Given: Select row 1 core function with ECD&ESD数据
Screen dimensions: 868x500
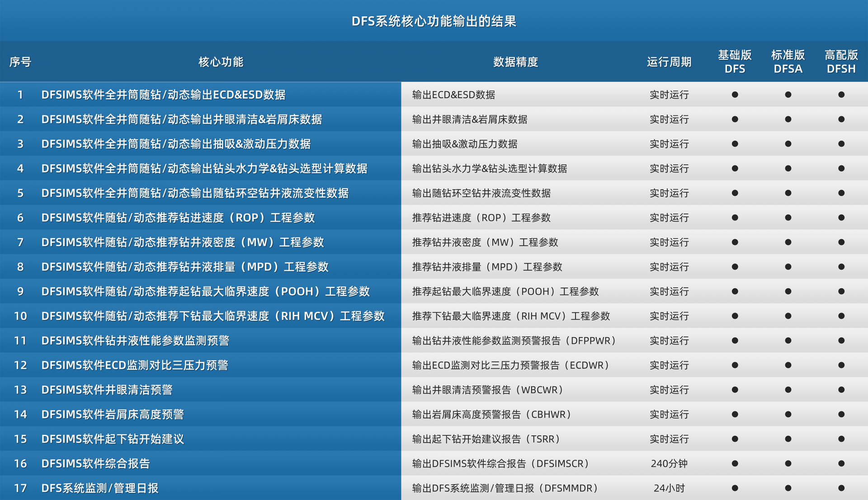Looking at the screenshot, I should coord(163,95).
